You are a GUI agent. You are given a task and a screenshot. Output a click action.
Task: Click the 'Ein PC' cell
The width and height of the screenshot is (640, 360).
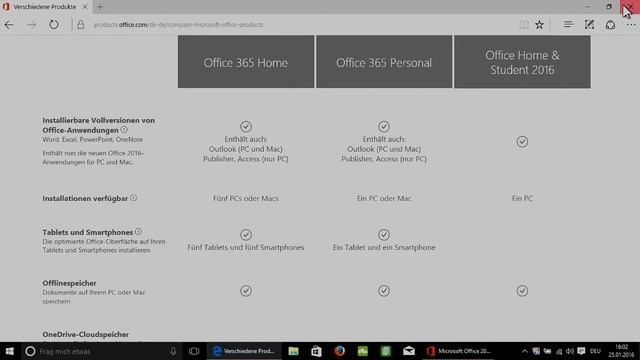pyautogui.click(x=522, y=198)
